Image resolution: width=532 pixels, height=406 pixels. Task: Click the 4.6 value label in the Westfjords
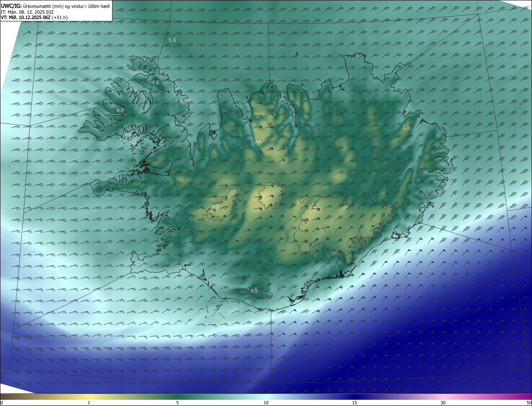pyautogui.click(x=155, y=82)
